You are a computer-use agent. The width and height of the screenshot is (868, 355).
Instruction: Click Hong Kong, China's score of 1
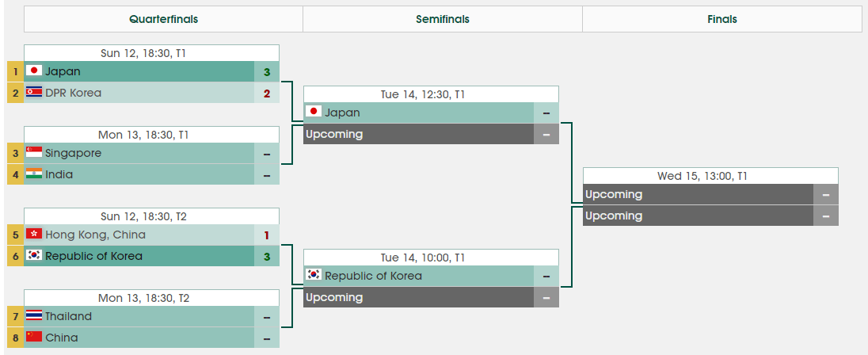[x=267, y=235]
